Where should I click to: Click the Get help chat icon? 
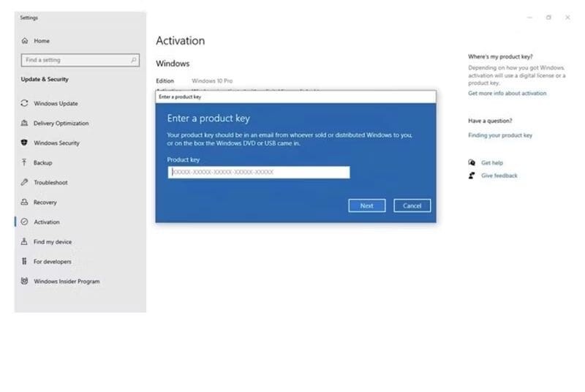pos(472,162)
